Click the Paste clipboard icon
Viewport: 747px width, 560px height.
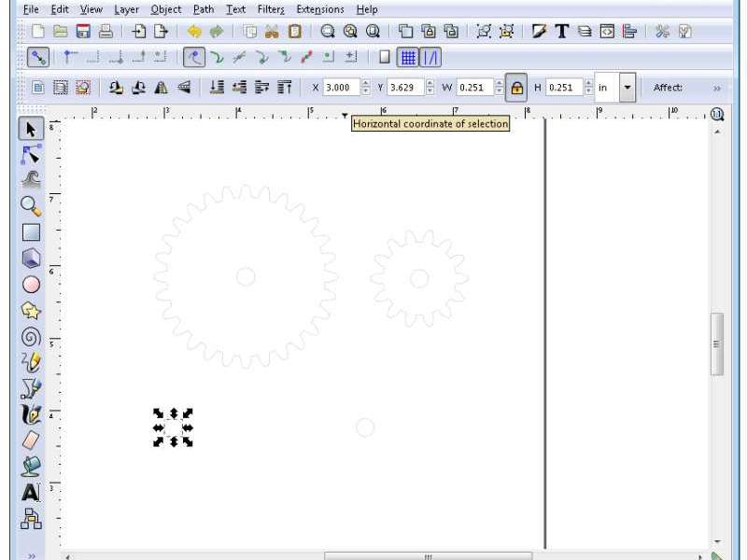click(295, 32)
